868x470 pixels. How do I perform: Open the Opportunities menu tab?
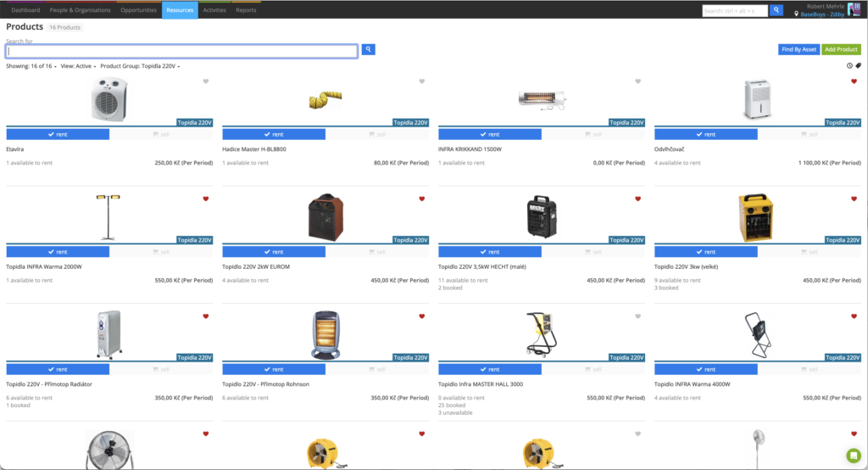(x=137, y=10)
